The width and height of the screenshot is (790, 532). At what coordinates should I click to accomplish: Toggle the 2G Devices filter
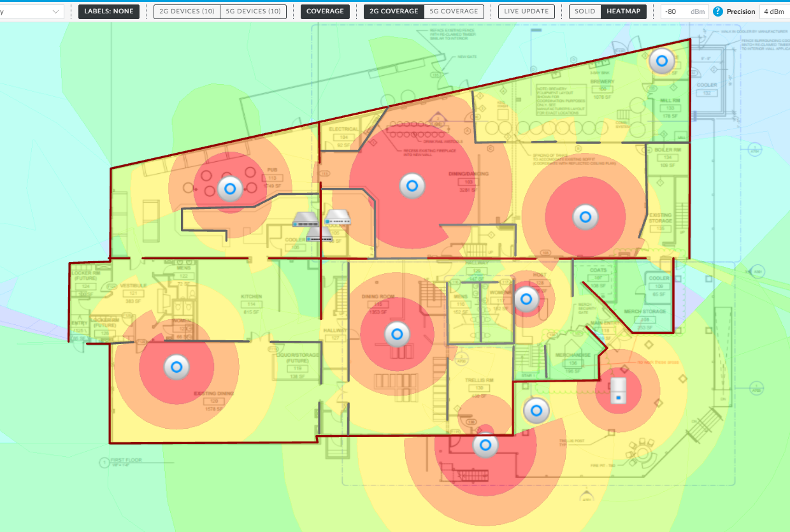coord(187,11)
